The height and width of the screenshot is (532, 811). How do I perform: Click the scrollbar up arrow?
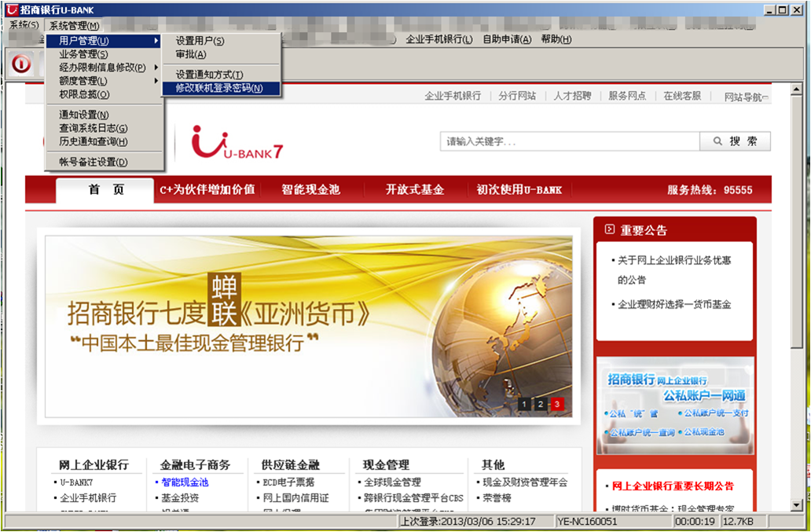pos(797,90)
